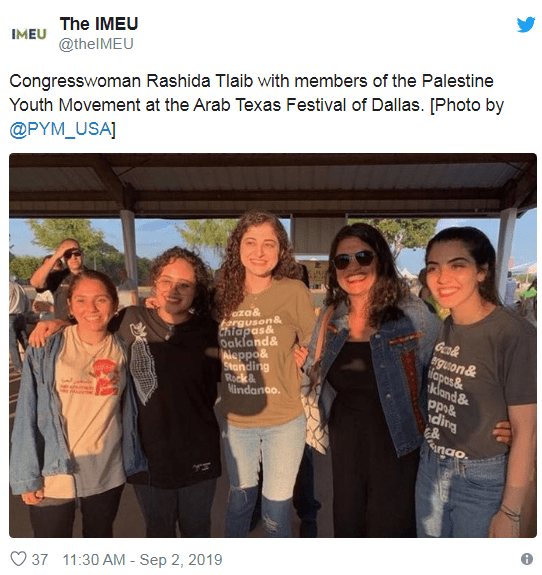Open the @PYM_USA mention link

coord(61,129)
